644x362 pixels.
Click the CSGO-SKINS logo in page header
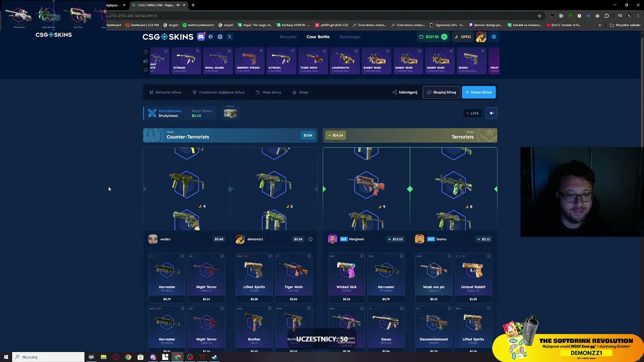click(x=168, y=37)
